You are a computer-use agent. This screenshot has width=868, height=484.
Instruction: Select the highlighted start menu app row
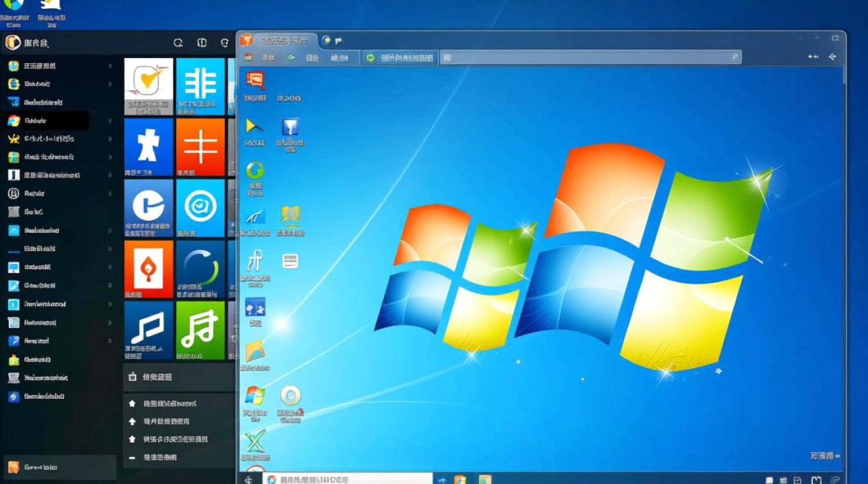pos(47,121)
